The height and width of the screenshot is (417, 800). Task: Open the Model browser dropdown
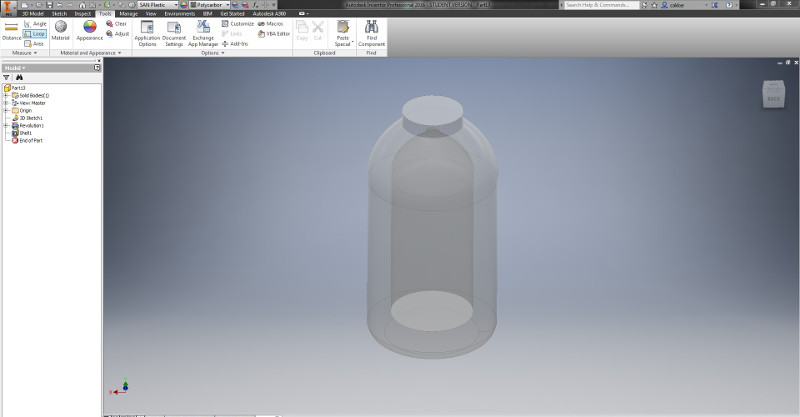(x=15, y=68)
